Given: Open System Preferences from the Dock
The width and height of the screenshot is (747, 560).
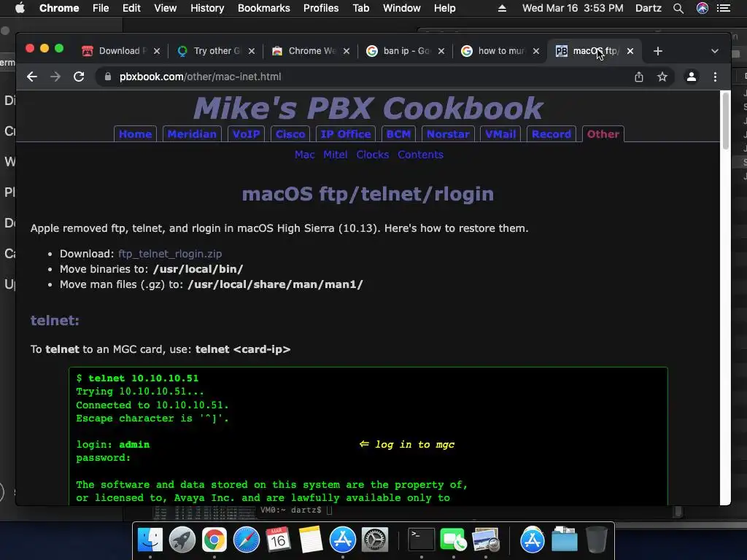Looking at the screenshot, I should [x=374, y=540].
